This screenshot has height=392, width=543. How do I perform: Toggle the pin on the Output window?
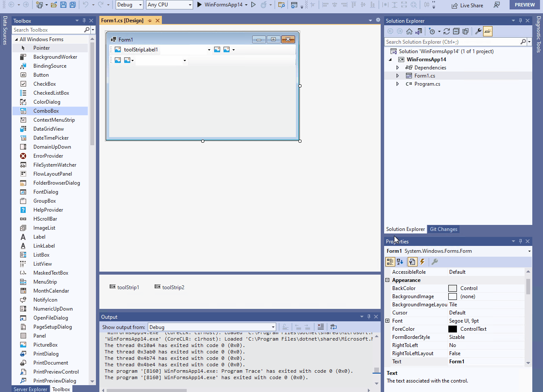point(369,317)
